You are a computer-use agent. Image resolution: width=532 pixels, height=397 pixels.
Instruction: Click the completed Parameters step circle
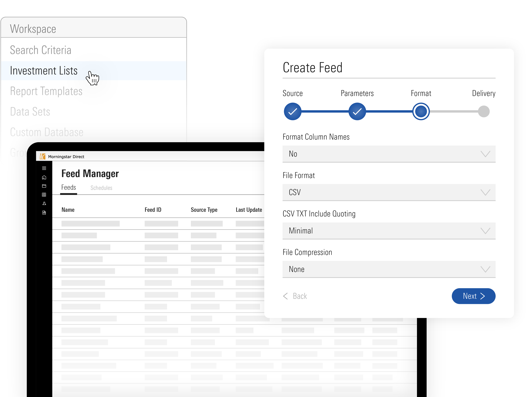click(357, 111)
